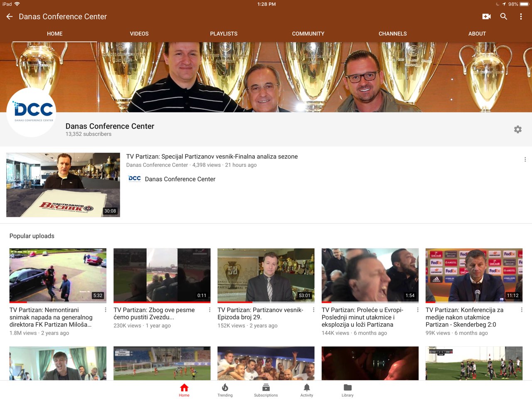
Task: Open second-row football pitch match thumbnail
Action: click(162, 363)
